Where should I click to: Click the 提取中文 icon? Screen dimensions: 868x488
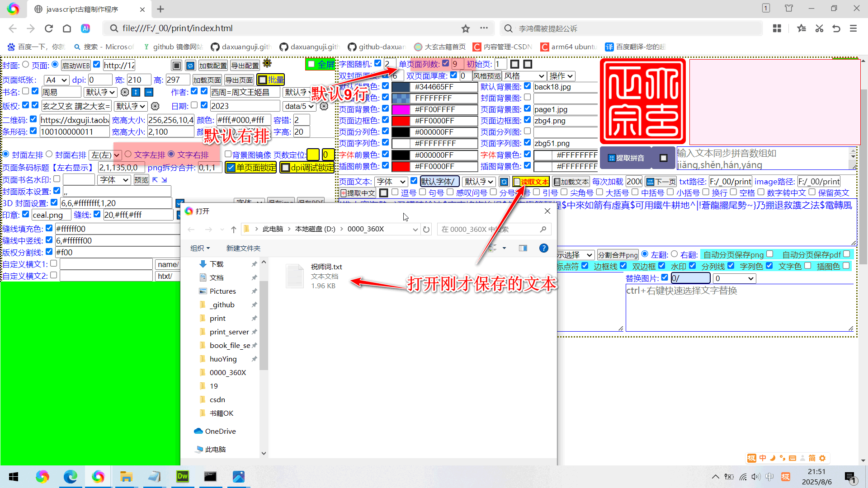click(358, 192)
